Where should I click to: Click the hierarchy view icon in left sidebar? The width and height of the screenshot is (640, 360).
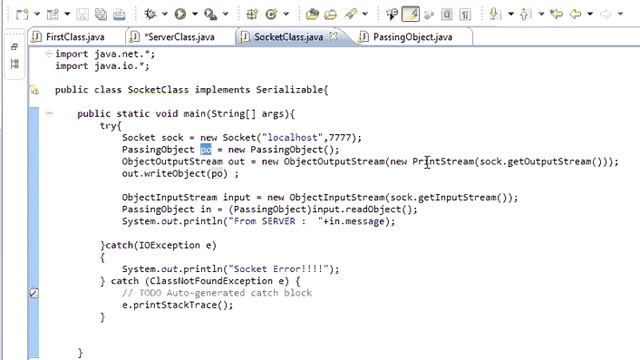point(15,64)
